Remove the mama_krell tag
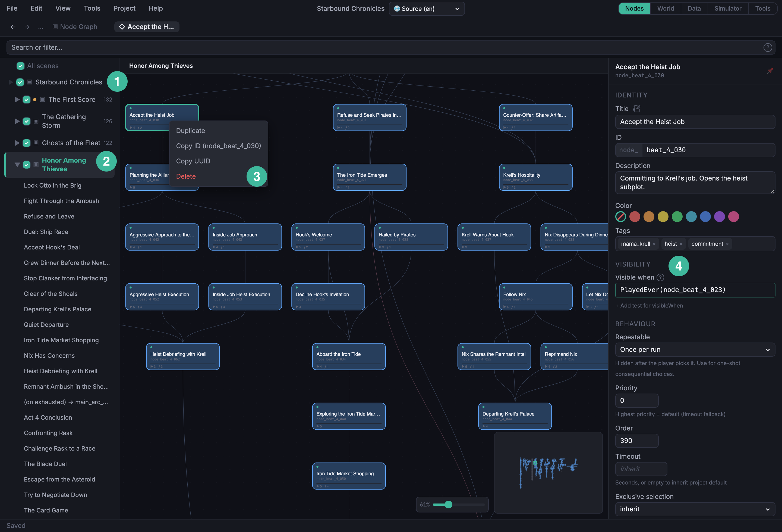This screenshot has height=532, width=782. coord(654,244)
